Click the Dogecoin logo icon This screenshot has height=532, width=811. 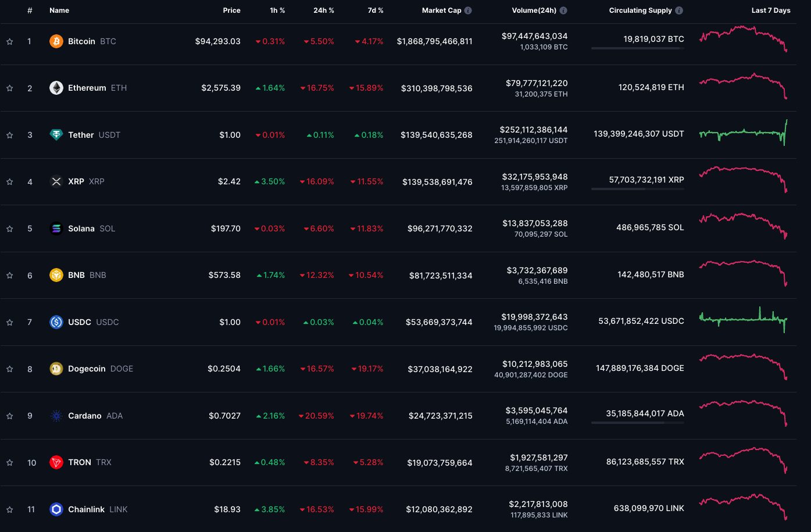[56, 369]
